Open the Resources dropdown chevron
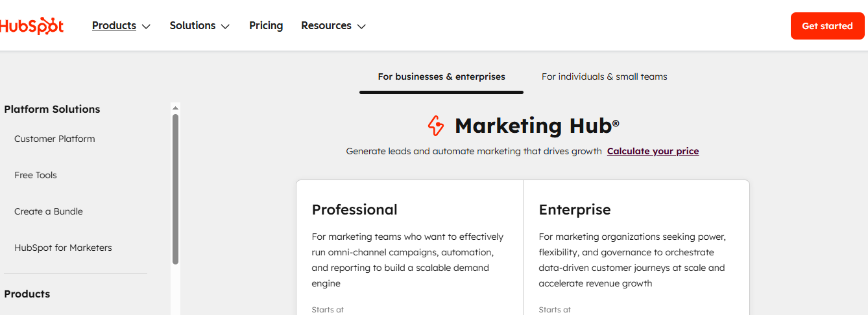The width and height of the screenshot is (868, 315). [361, 27]
